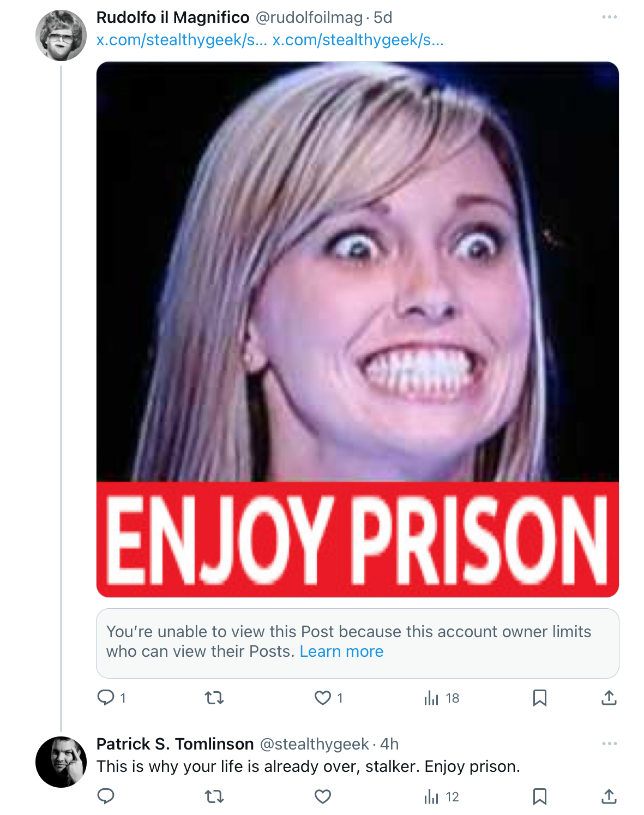View analytics showing 18 views
The width and height of the screenshot is (644, 815).
pyautogui.click(x=441, y=698)
